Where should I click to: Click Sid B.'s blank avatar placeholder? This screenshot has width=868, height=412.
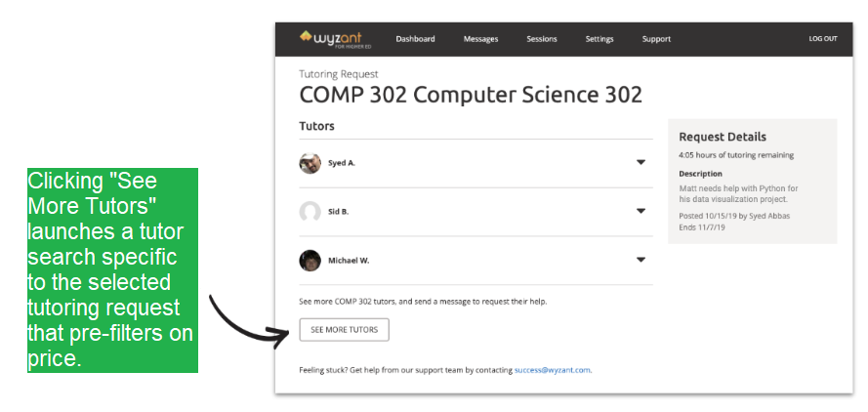pos(310,212)
